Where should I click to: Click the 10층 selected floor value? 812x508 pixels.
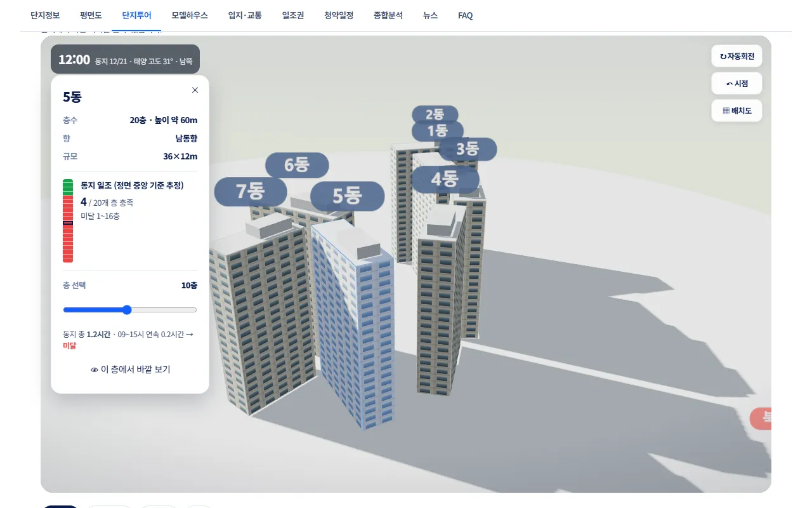189,285
